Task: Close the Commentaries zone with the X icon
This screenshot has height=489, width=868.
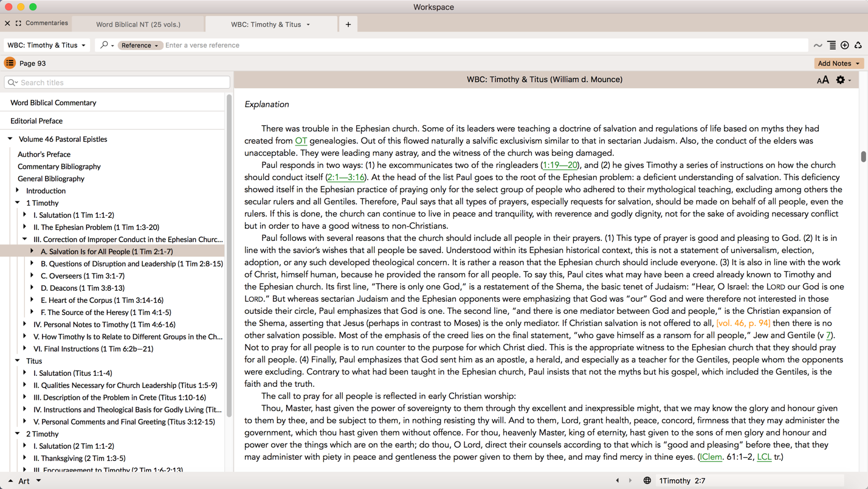Action: [x=7, y=23]
